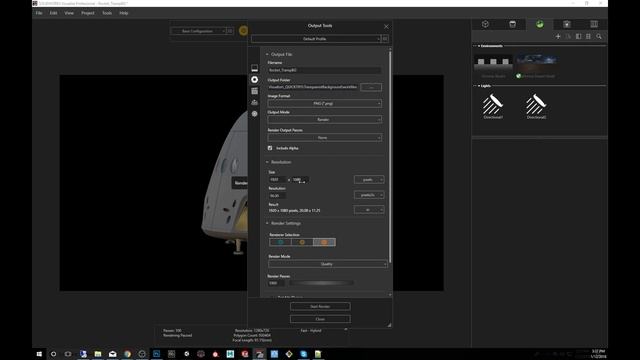Viewport: 640px width, 360px height.
Task: Select the Preview renderer option
Action: [280, 242]
